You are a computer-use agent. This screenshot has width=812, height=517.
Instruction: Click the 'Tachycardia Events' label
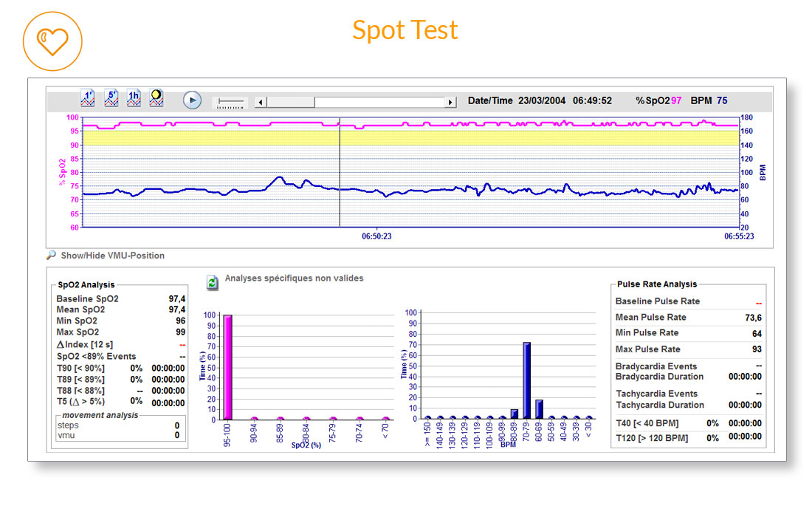coord(657,394)
